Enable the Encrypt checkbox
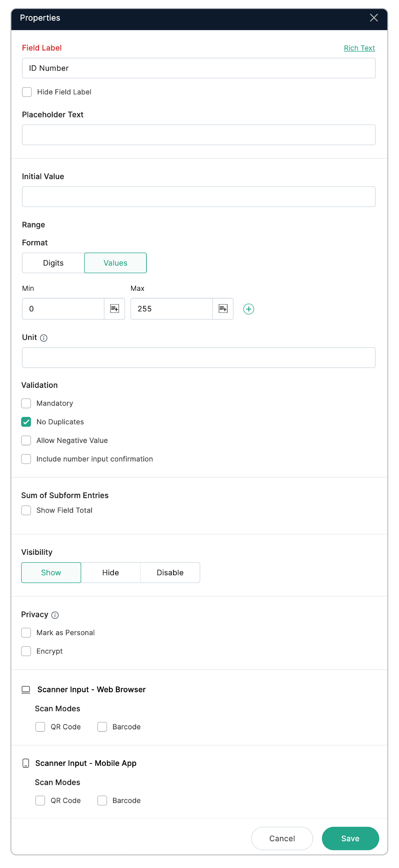Screen dimensions: 399x868 [x=26, y=651]
